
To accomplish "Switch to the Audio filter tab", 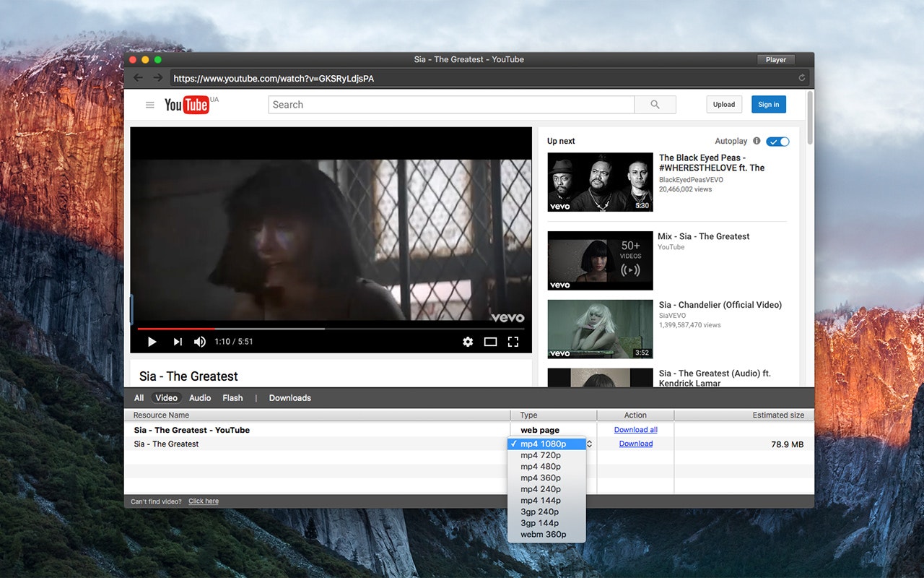I will coord(200,398).
